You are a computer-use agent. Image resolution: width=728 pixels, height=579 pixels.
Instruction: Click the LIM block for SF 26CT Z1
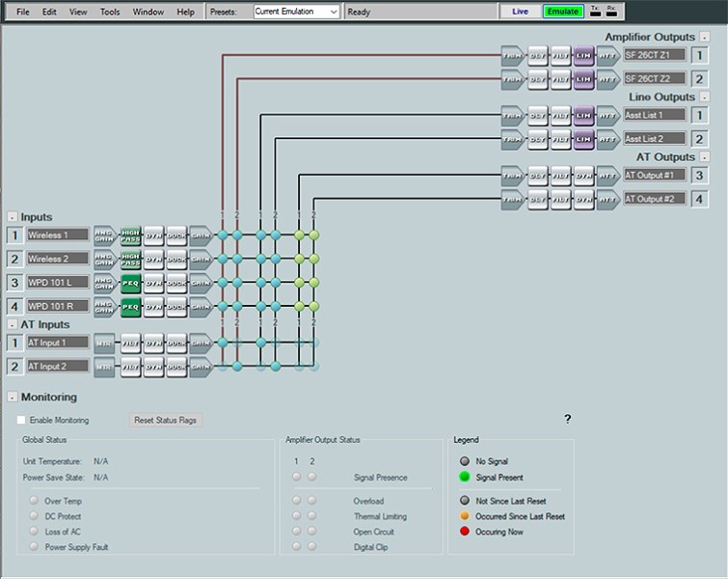(583, 54)
